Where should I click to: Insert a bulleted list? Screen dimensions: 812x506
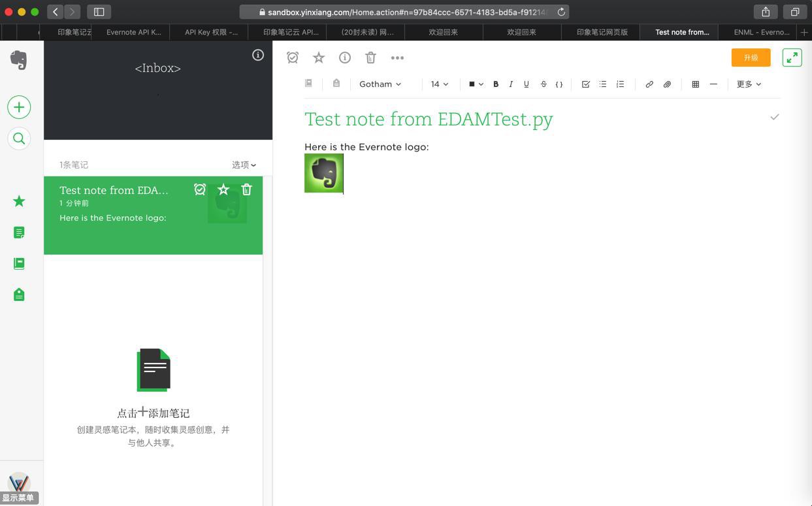coord(603,84)
